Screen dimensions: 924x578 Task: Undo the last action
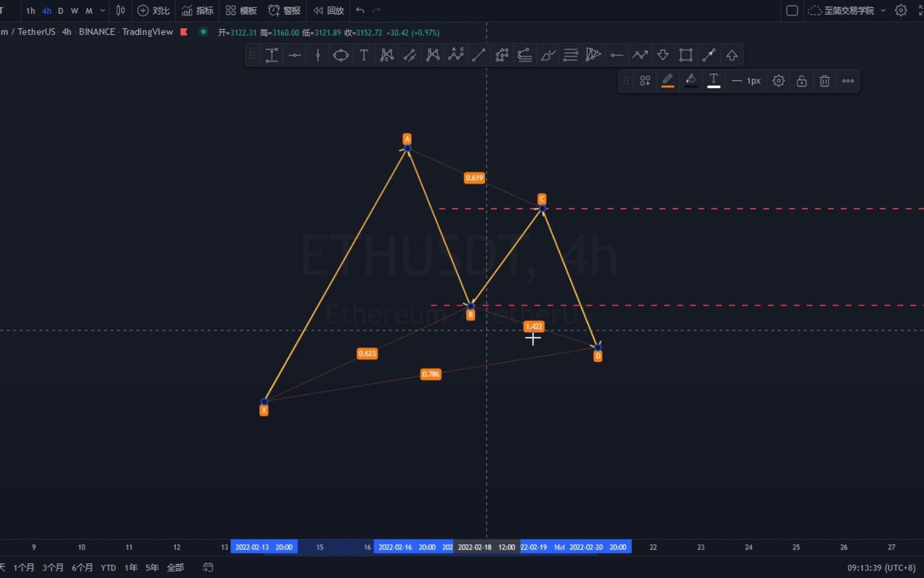360,11
